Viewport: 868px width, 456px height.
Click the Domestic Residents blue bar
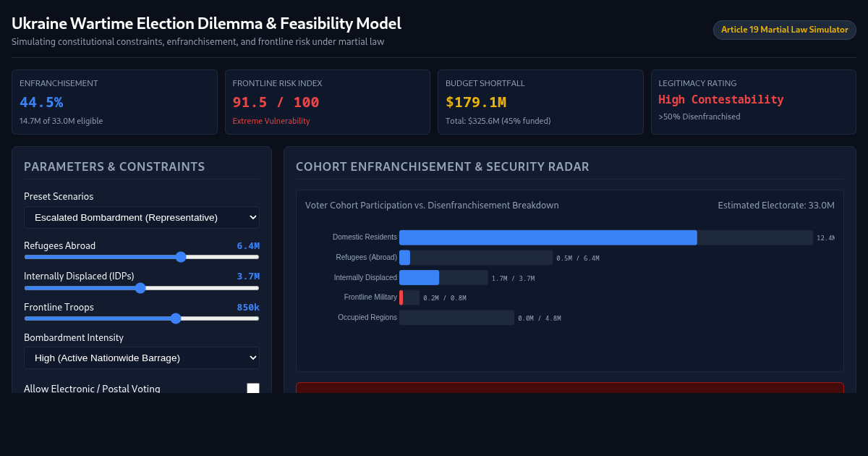tap(548, 237)
